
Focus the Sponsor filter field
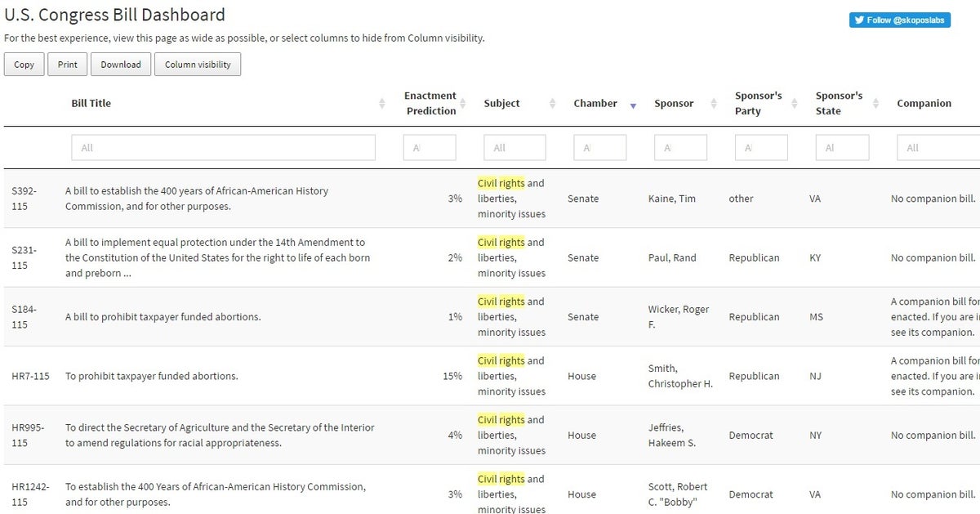tap(681, 148)
